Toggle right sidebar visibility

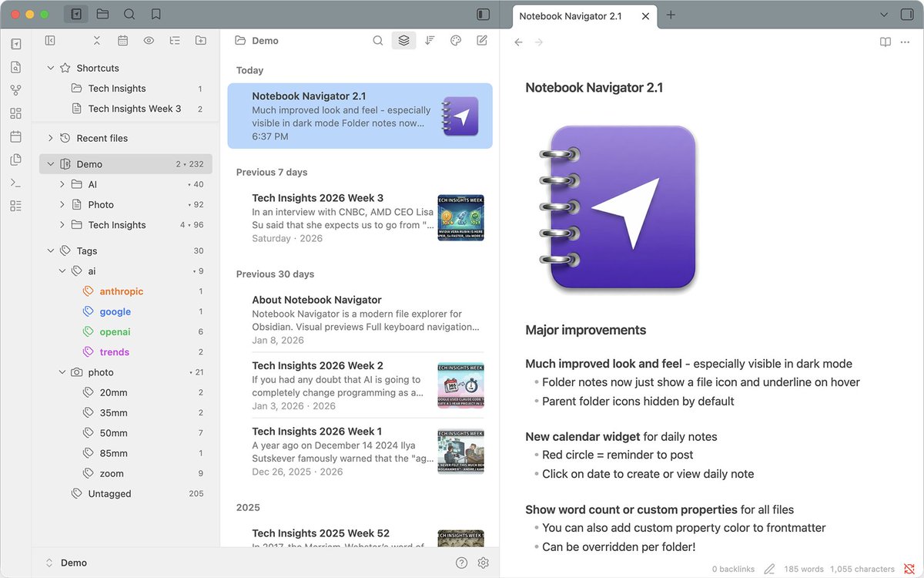pos(906,14)
